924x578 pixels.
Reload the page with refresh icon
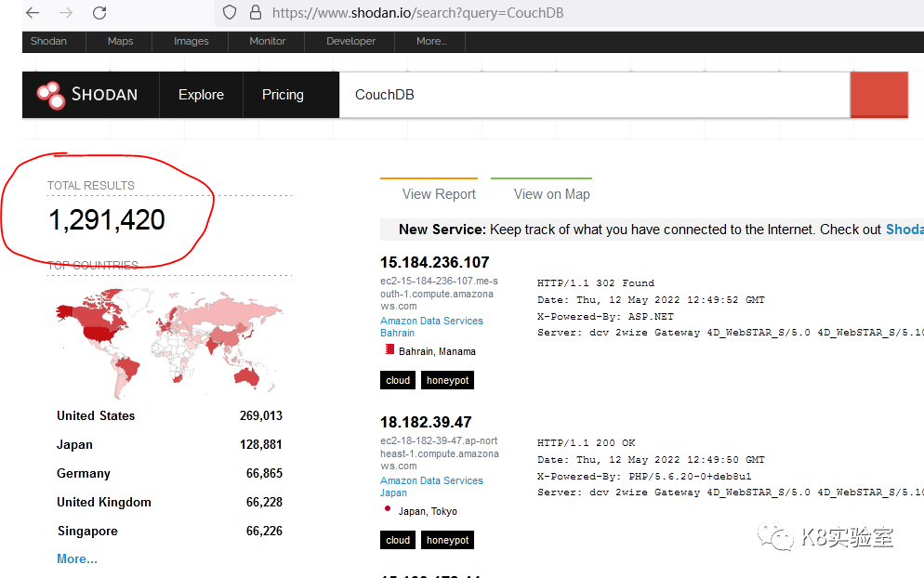tap(99, 12)
